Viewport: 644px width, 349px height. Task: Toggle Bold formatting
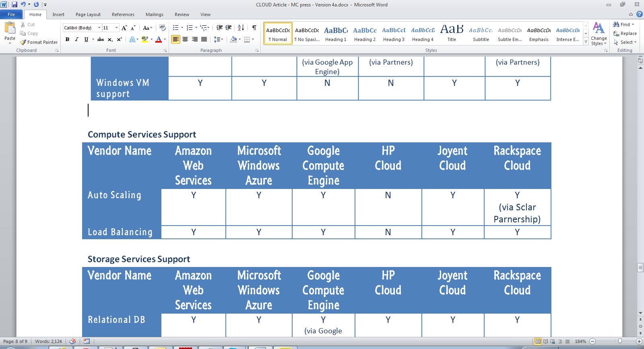tap(67, 39)
